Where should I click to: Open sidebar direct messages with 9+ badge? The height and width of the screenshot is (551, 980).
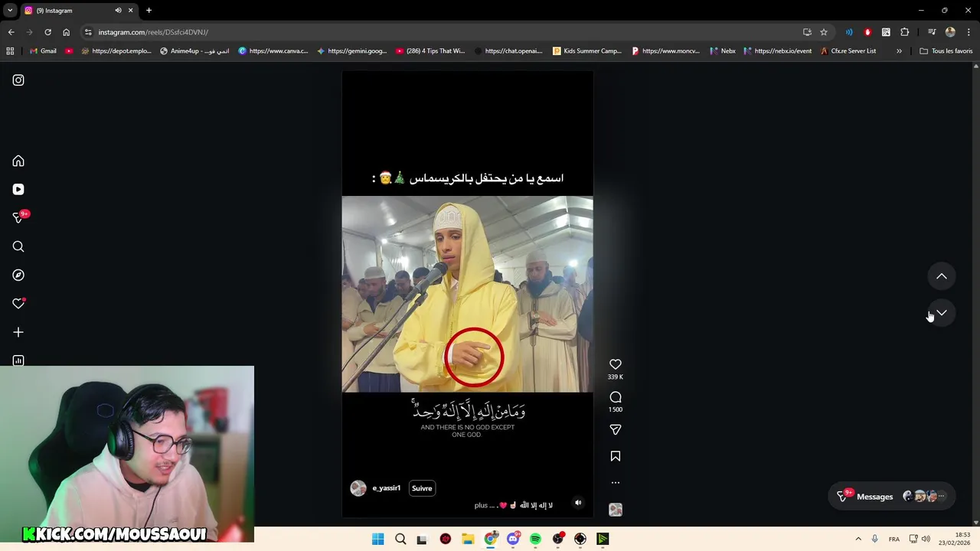[x=18, y=218]
